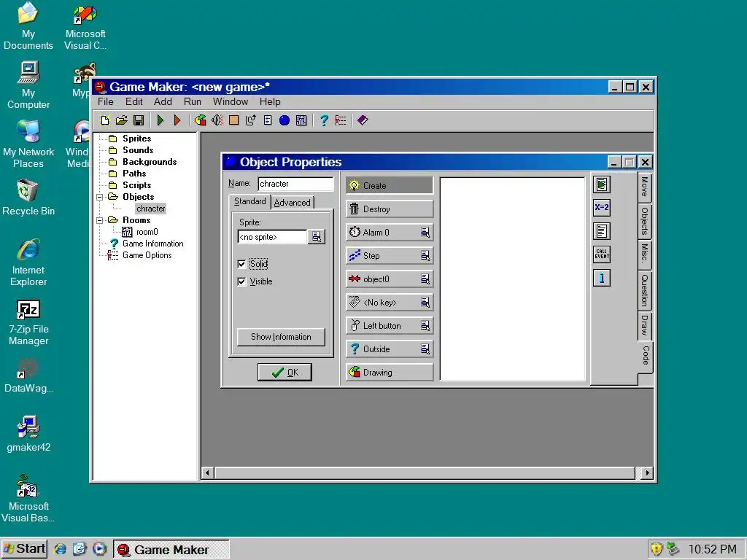Run in debug mode with red arrow
The image size is (747, 560).
(x=177, y=120)
